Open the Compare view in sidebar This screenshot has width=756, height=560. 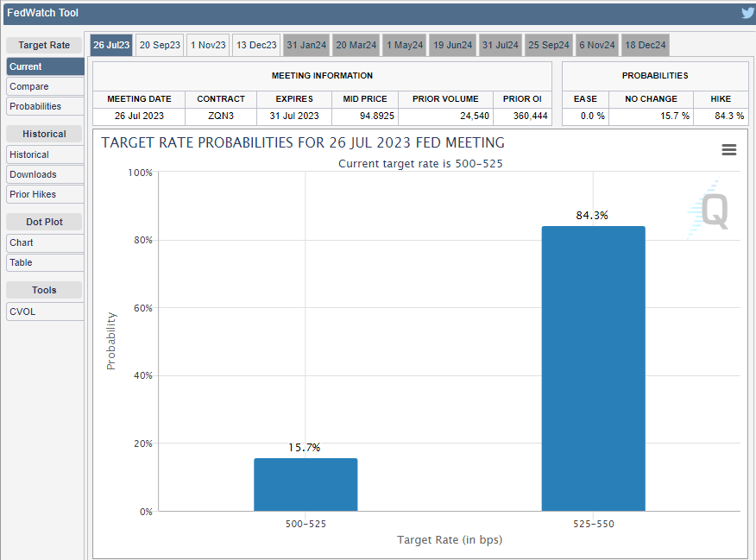coord(45,86)
